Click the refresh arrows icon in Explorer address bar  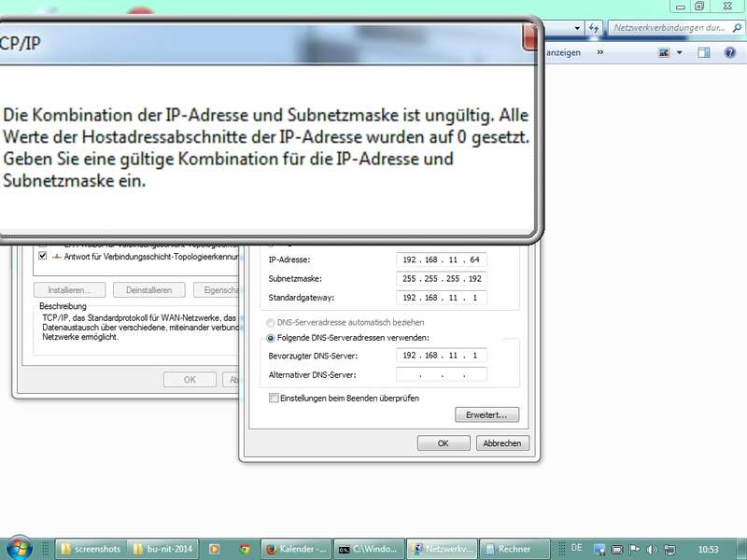tap(594, 28)
